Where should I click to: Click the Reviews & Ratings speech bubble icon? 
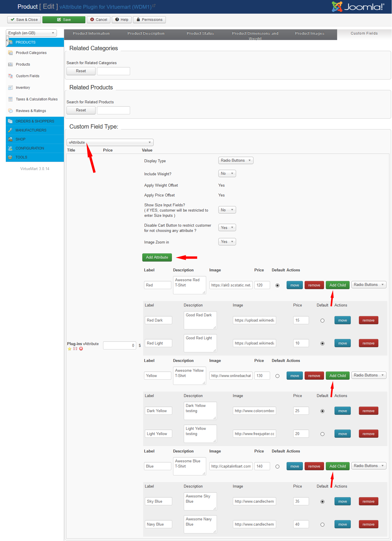tap(10, 111)
